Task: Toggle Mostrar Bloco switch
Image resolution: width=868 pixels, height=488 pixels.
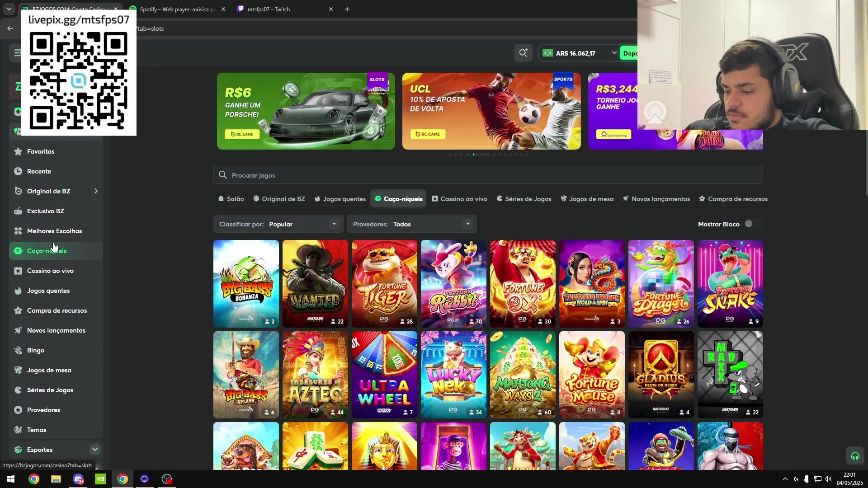Action: point(752,224)
